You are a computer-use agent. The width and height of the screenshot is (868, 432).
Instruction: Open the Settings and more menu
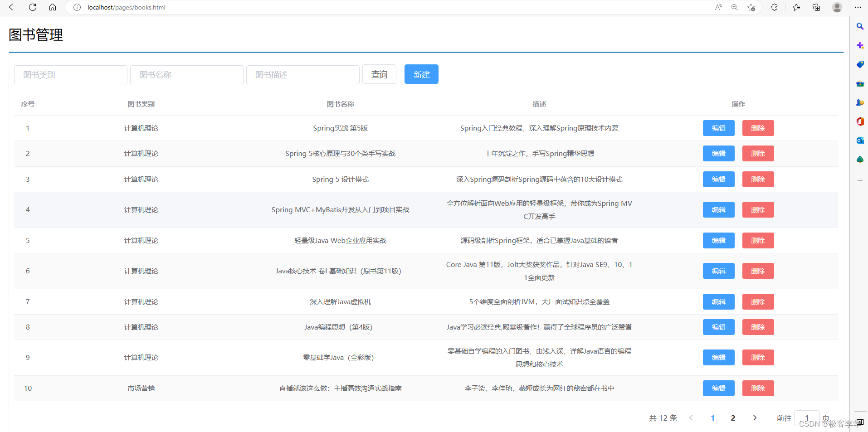tap(858, 7)
